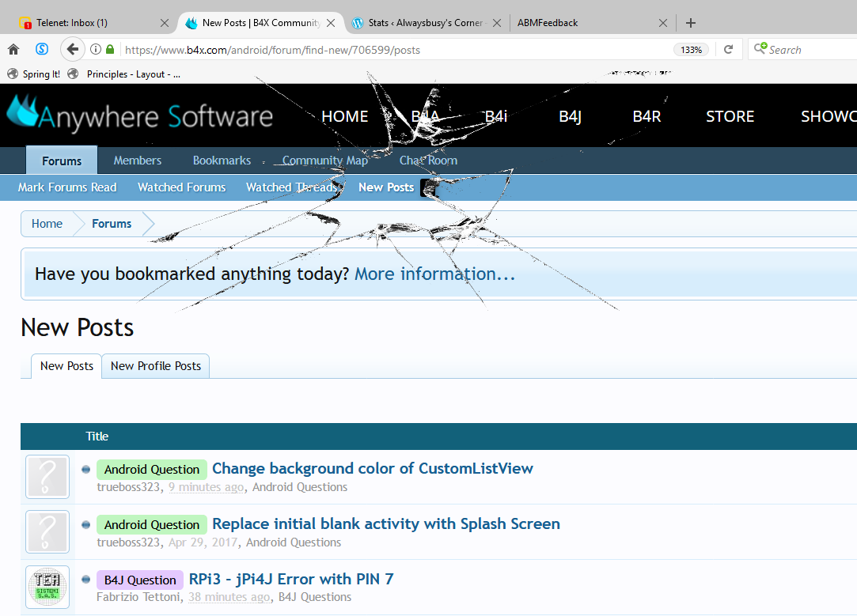857x616 pixels.
Task: Switch to the New Profile Posts tab
Action: (x=156, y=366)
